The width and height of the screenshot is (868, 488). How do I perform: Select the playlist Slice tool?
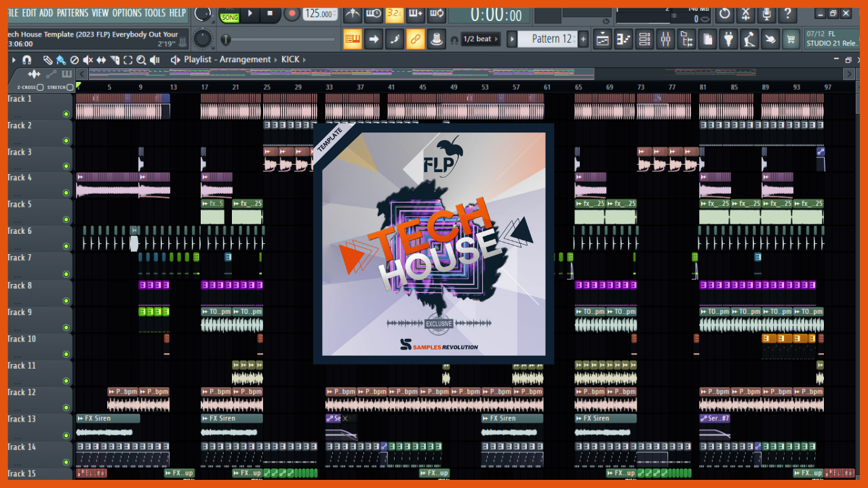[x=115, y=60]
